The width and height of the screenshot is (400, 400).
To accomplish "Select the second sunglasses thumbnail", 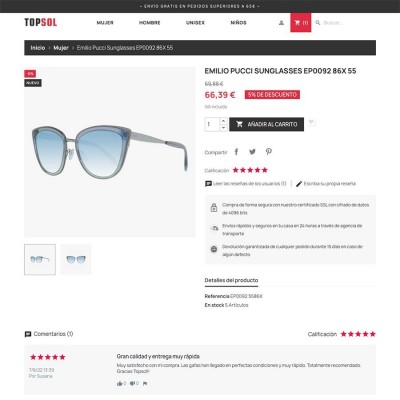I will pyautogui.click(x=76, y=259).
